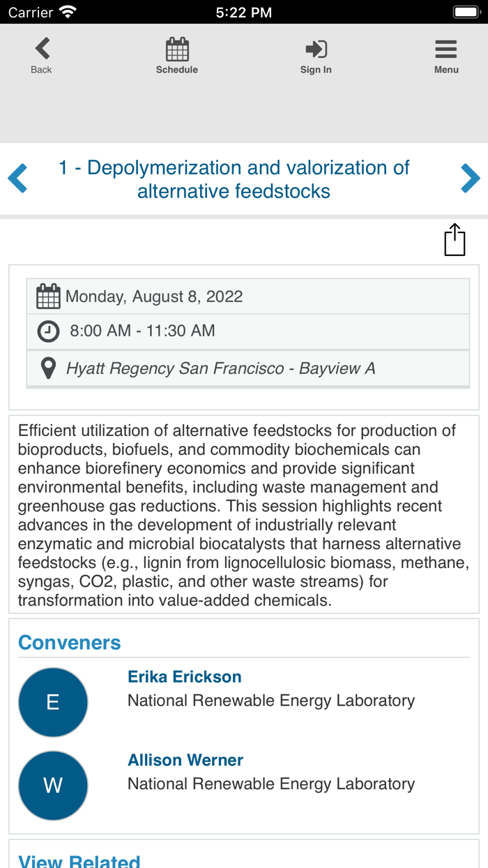Tap the Monday, August 8, 2022 date row
The image size is (488, 868).
tap(154, 297)
